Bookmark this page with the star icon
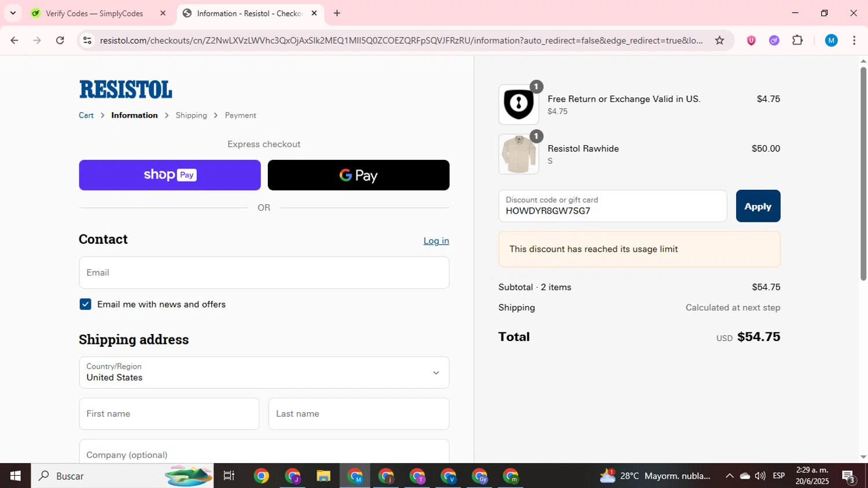This screenshot has width=868, height=488. [x=719, y=41]
